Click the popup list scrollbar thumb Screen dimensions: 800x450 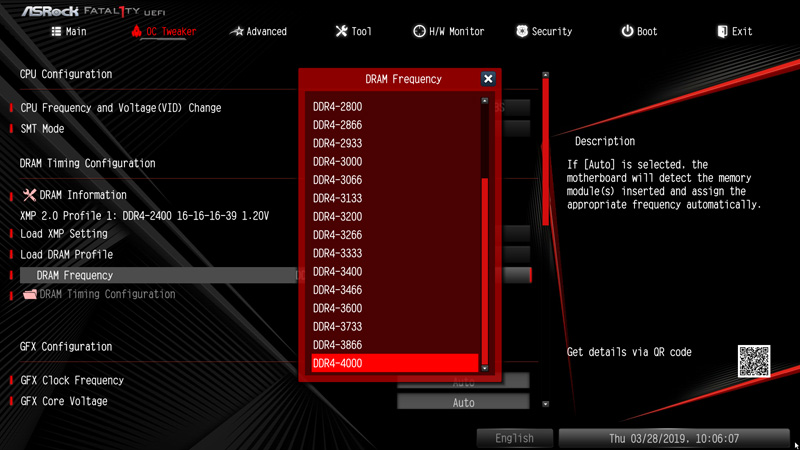[x=485, y=271]
